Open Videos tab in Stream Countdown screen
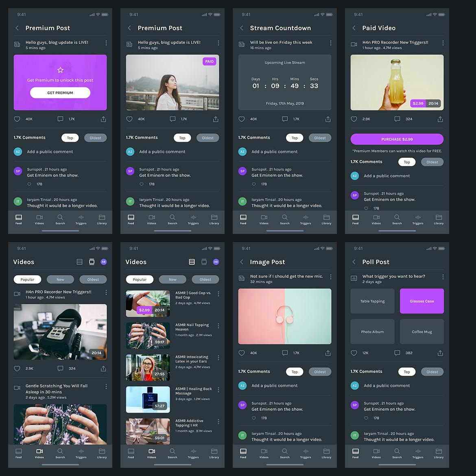The width and height of the screenshot is (476, 476). (x=264, y=219)
